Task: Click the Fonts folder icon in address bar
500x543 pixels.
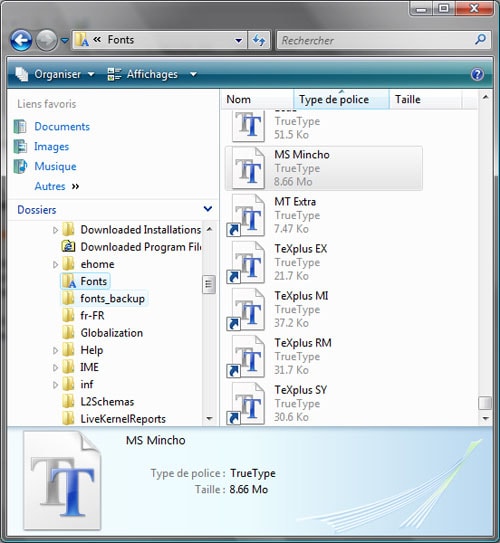Action: 82,40
